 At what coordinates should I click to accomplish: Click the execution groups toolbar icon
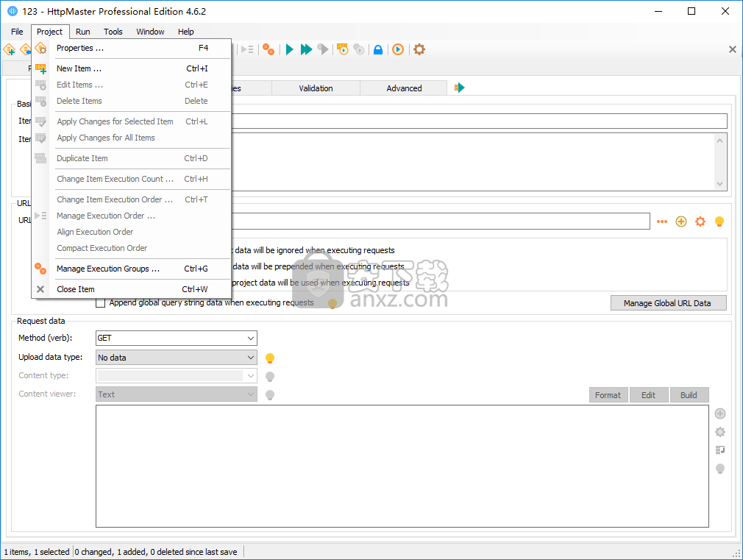[269, 49]
